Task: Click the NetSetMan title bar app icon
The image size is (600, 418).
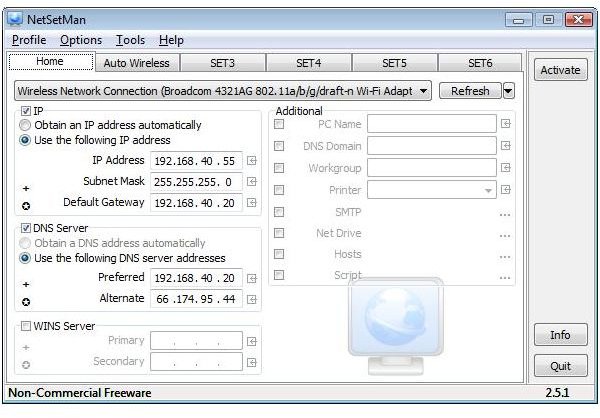Action: pyautogui.click(x=15, y=19)
